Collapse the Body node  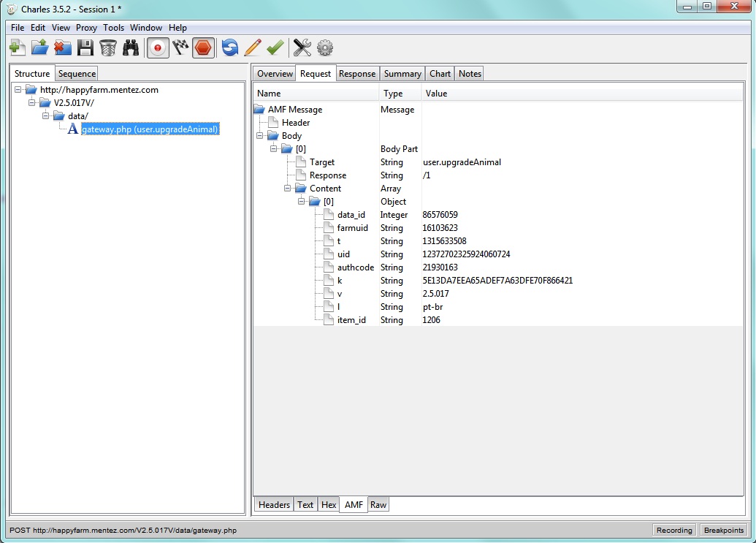260,135
